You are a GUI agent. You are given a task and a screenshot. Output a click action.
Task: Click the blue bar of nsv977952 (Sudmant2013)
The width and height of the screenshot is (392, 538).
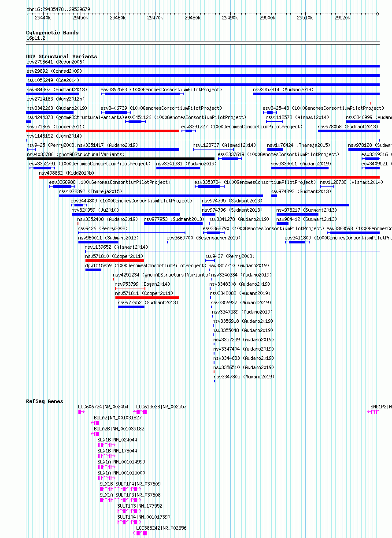[131, 307]
